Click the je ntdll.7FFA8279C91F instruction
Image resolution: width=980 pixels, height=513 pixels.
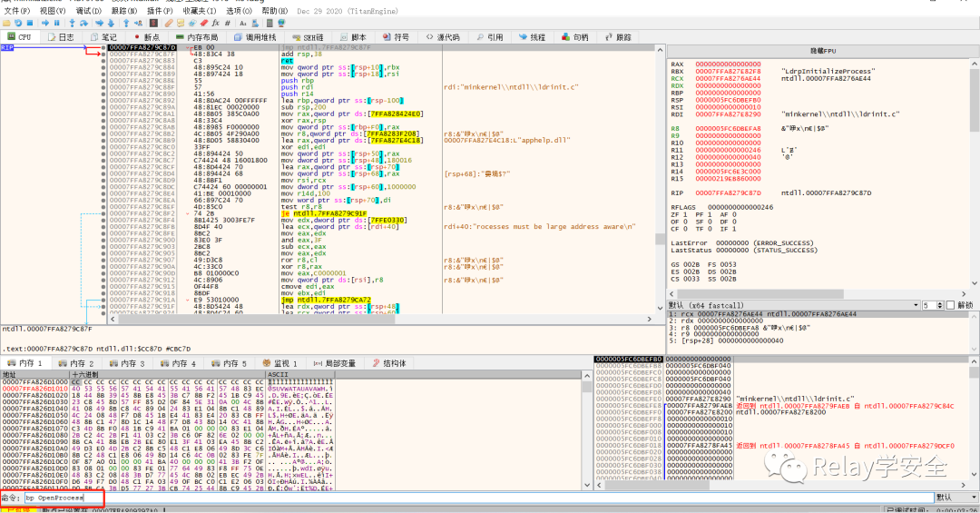coord(324,213)
